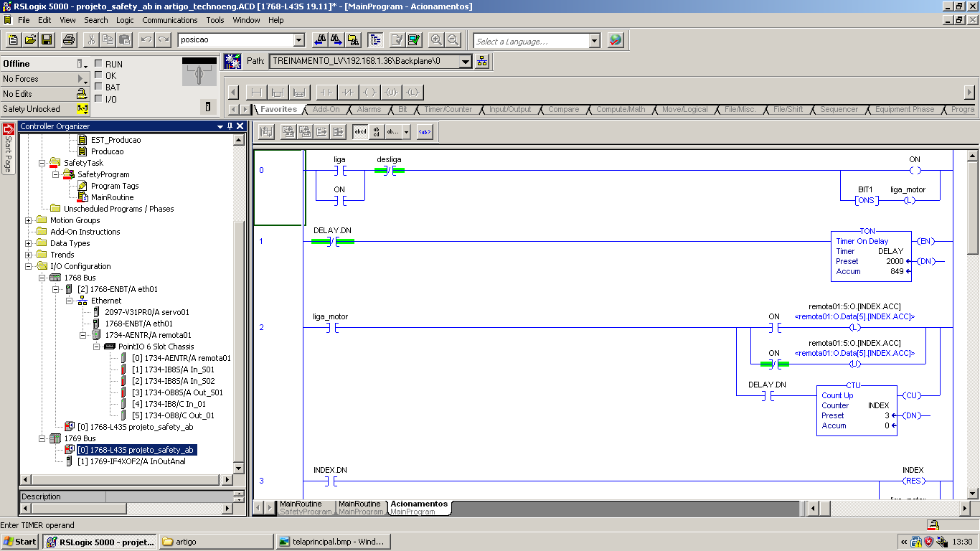Click the Open folder toolbar icon
This screenshot has width=980, height=551.
click(30, 40)
